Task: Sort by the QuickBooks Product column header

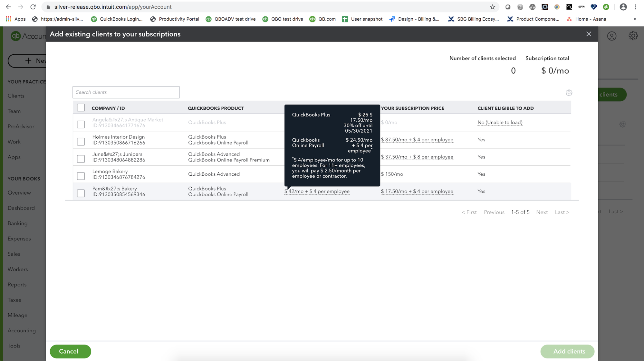Action: 216,108
